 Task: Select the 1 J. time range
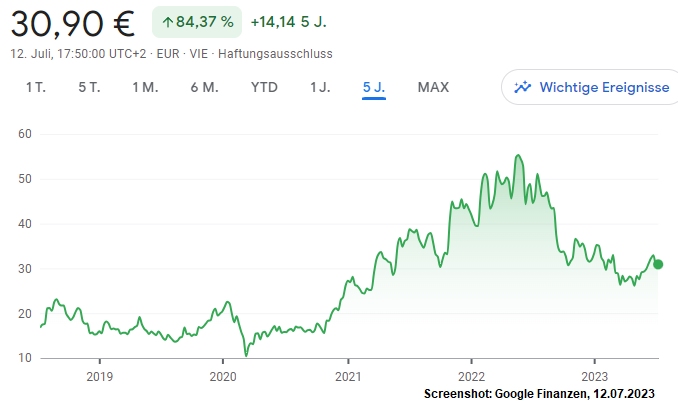click(320, 87)
